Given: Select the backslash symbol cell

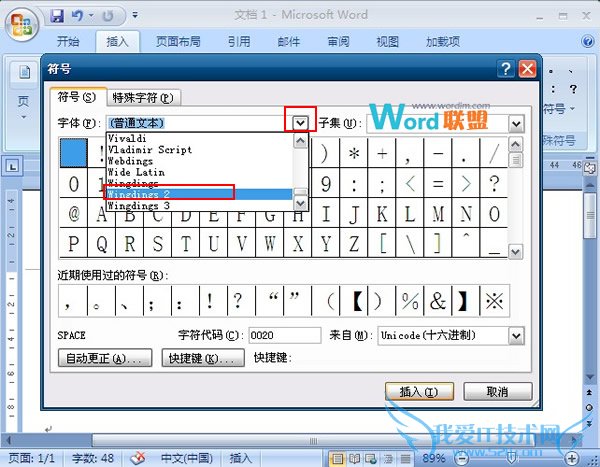Looking at the screenshot, I should 410,243.
